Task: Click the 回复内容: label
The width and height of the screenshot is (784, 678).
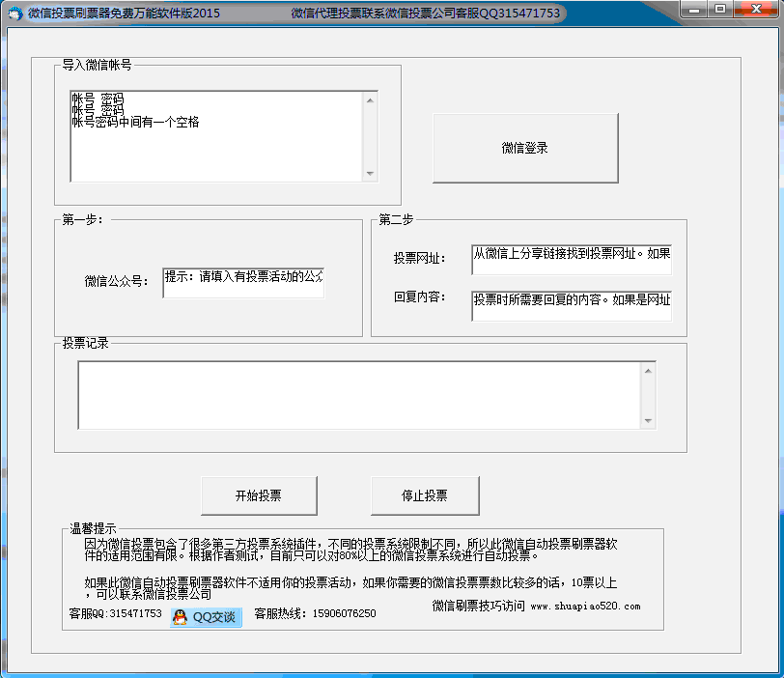Action: 419,297
